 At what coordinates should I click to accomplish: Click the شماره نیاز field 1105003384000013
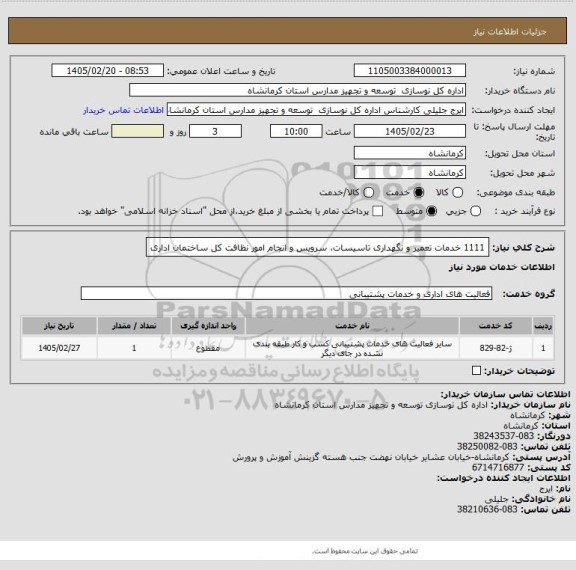410,71
